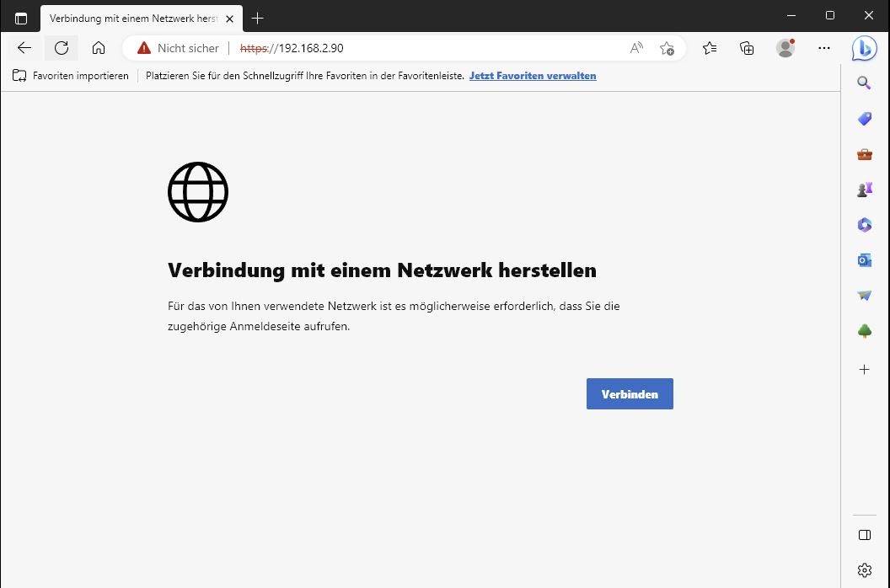Select the Verbindung mit einem Netzwerk tab
Viewport: 890px width, 588px height.
click(135, 18)
